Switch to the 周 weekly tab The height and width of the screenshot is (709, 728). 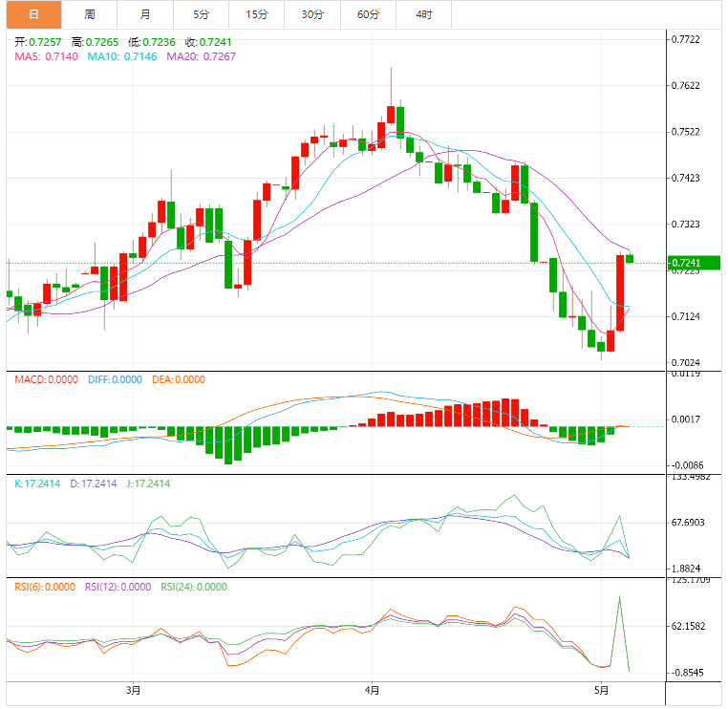89,14
